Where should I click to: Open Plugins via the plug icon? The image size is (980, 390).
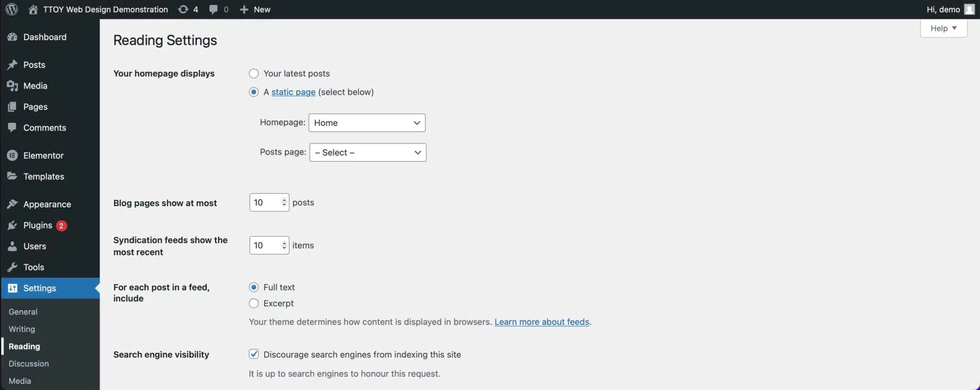tap(12, 225)
